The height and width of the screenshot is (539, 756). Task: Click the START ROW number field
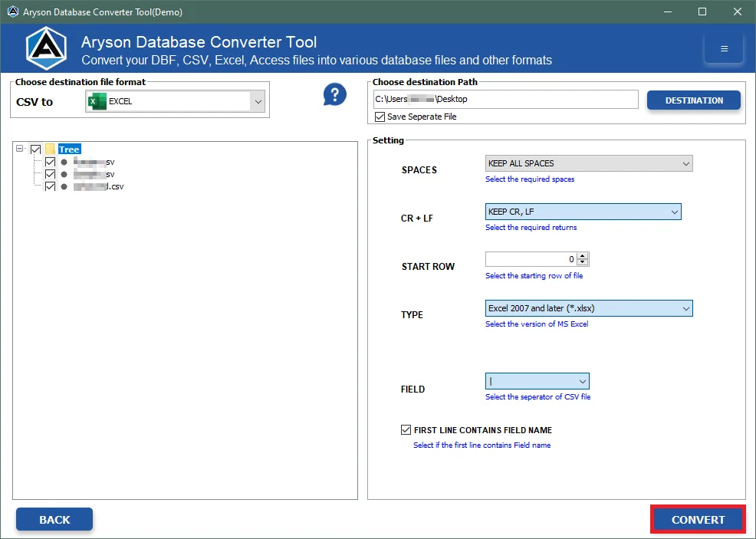531,259
